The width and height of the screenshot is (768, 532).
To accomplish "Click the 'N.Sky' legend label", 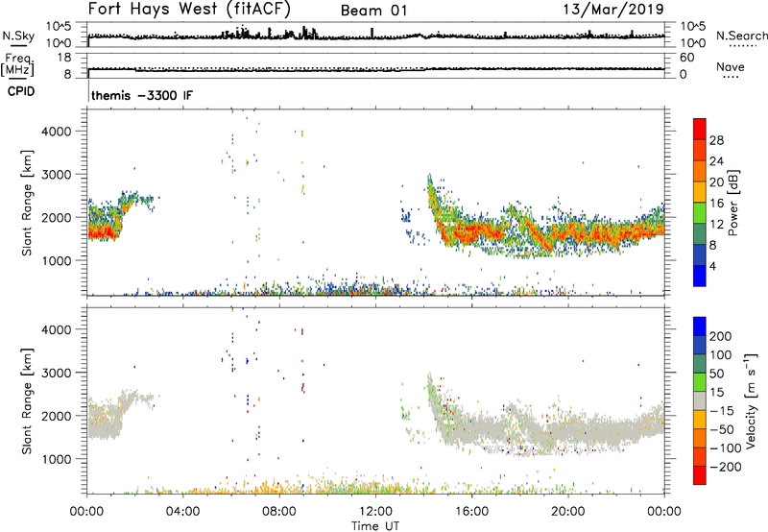I will tap(18, 36).
